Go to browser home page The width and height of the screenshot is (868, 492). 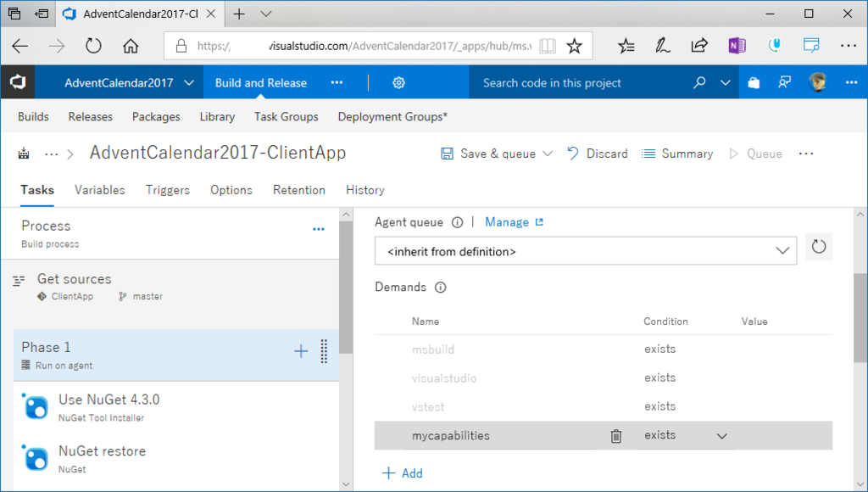[131, 46]
